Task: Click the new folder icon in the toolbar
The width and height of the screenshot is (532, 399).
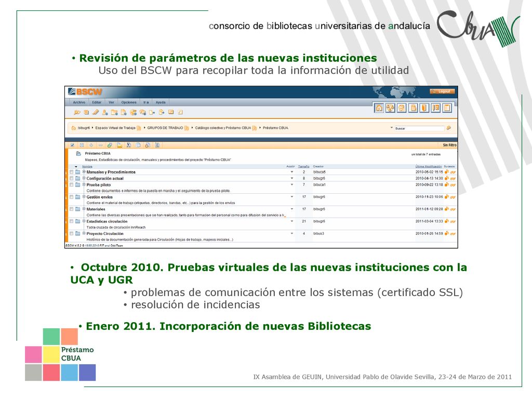Action: point(114,112)
